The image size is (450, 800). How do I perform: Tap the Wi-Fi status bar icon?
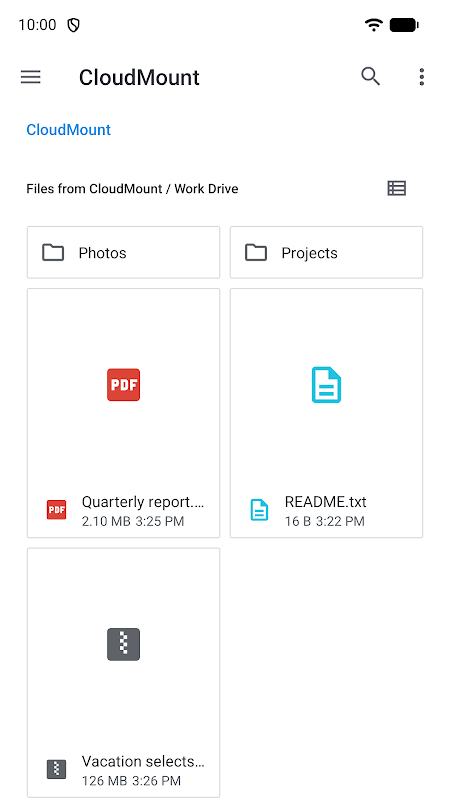[374, 24]
